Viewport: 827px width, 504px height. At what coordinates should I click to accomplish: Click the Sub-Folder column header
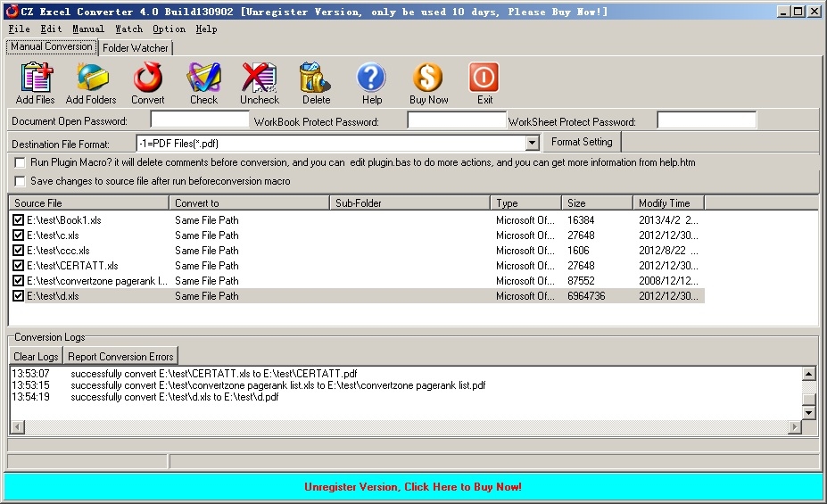(x=409, y=203)
